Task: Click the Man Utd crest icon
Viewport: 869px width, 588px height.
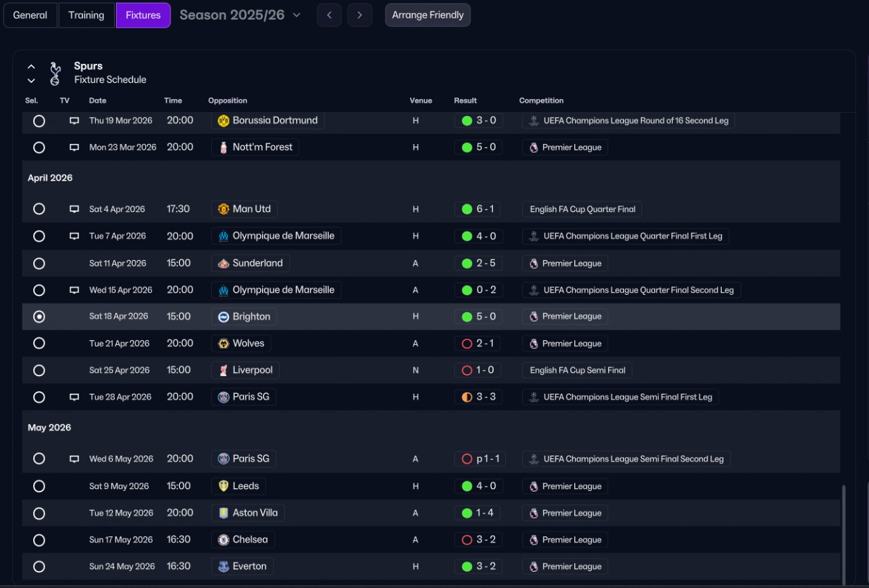Action: 223,209
